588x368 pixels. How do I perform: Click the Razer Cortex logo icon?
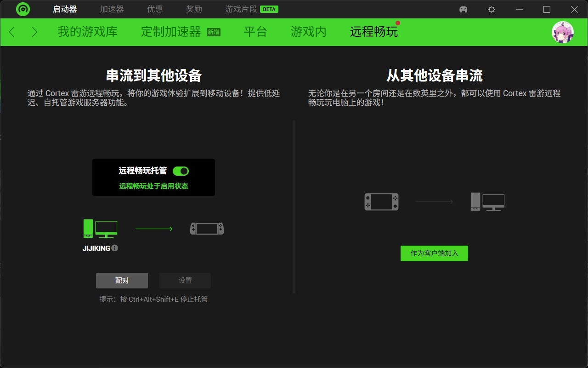click(x=23, y=9)
